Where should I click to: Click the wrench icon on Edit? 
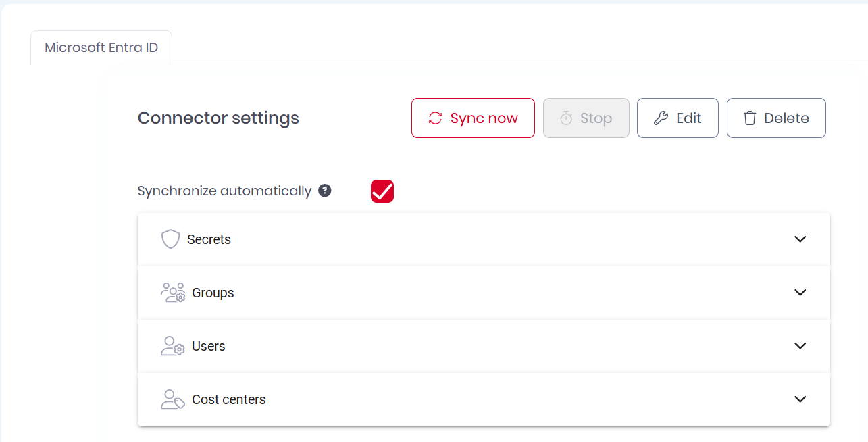click(661, 118)
